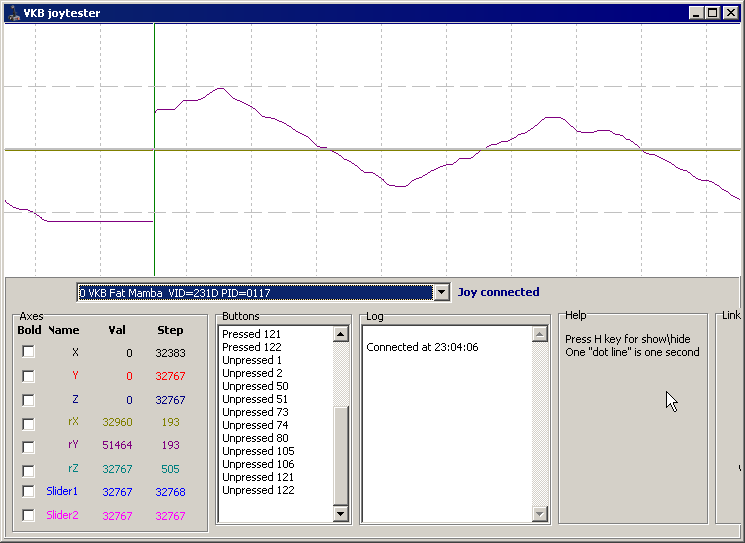
Task: Select Unpressed 50 in Buttons list
Action: 255,386
